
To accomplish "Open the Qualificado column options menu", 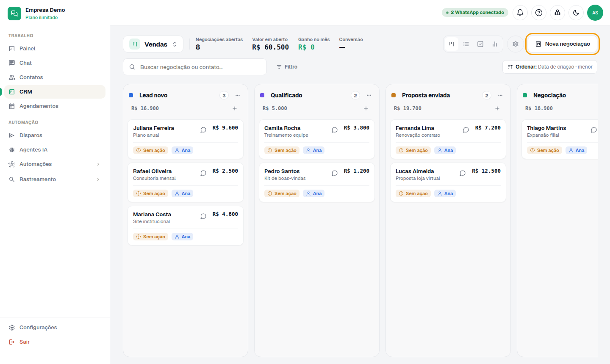I will [x=369, y=95].
